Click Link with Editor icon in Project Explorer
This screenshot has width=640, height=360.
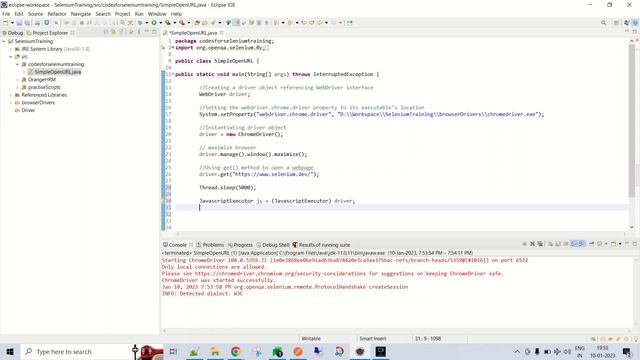point(113,32)
